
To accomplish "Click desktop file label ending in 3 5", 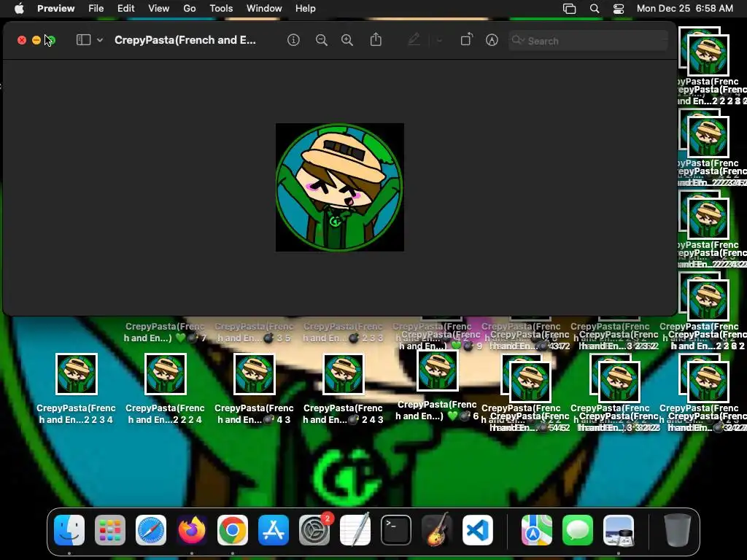I will [254, 332].
